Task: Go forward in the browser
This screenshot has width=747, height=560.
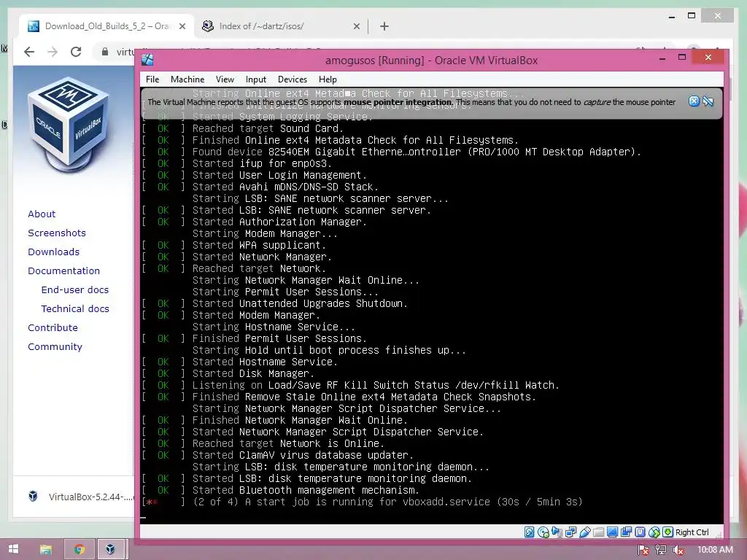Action: pyautogui.click(x=53, y=52)
